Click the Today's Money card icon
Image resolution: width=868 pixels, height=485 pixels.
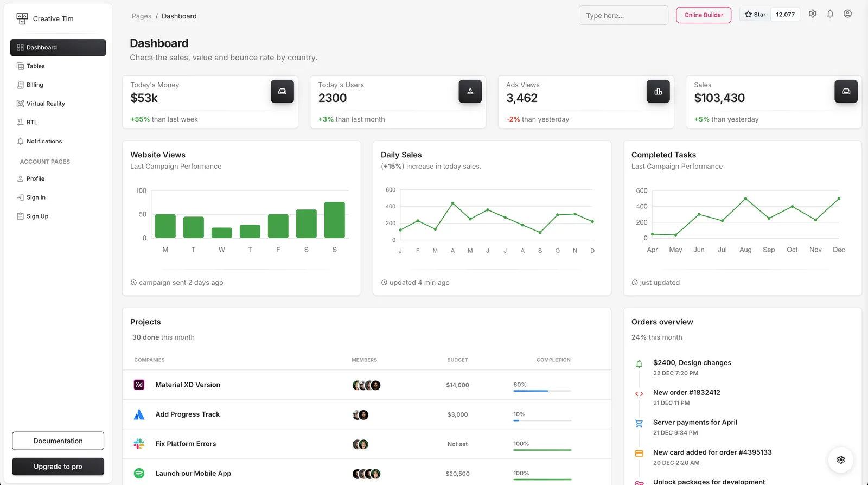pyautogui.click(x=282, y=91)
